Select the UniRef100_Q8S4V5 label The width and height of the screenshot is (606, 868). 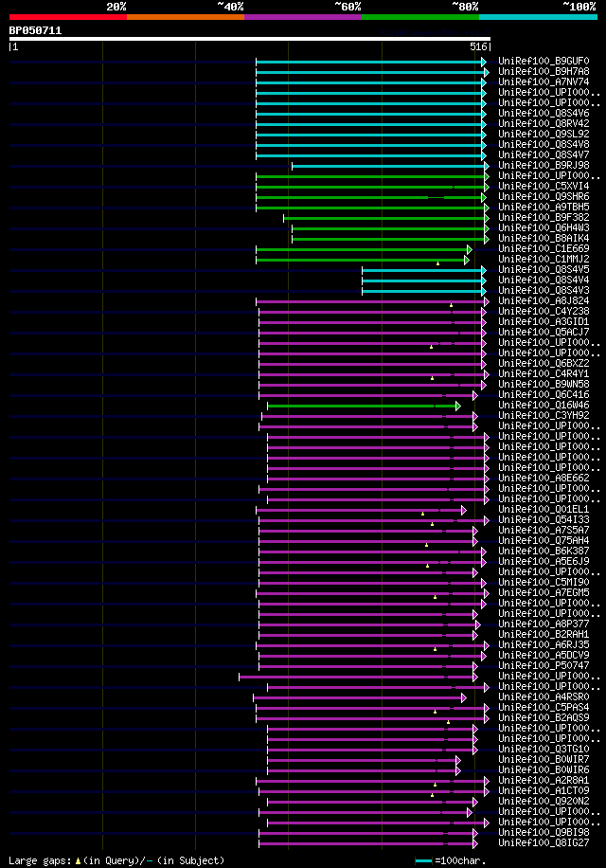tap(544, 269)
